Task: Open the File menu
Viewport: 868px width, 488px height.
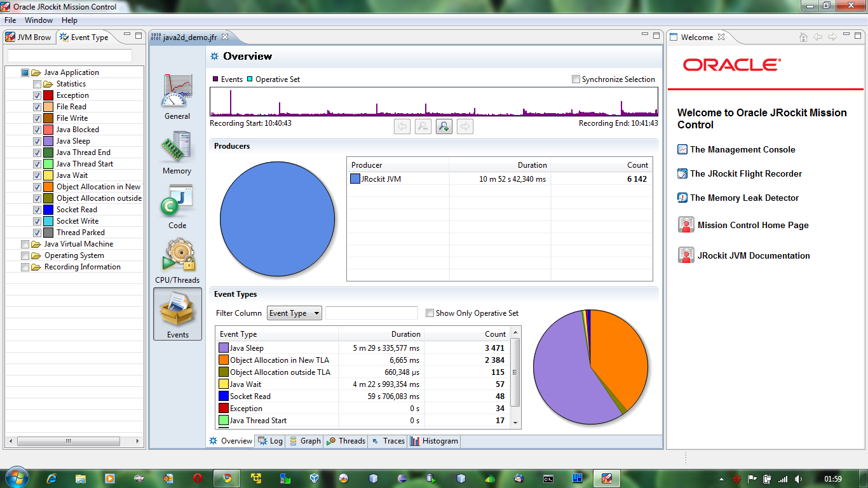Action: coord(10,20)
